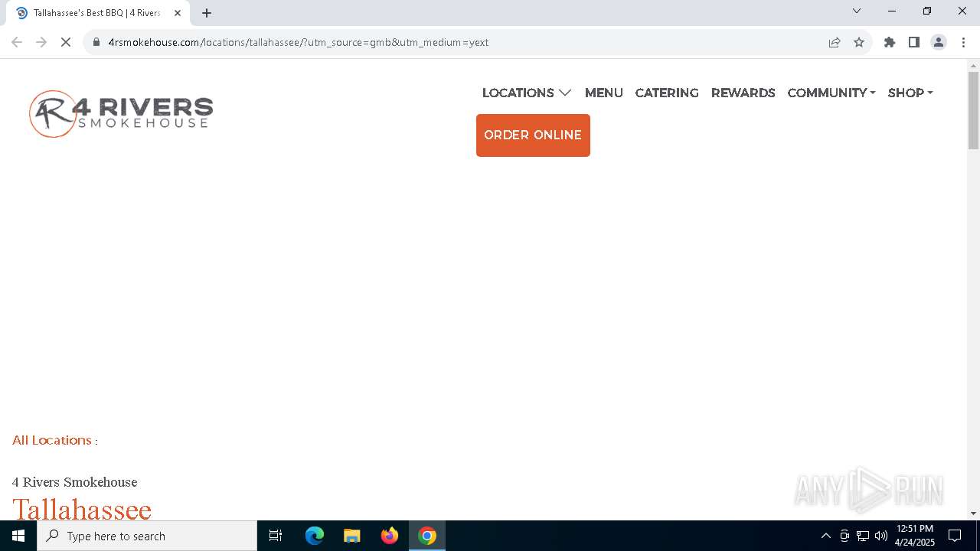Click the Order Online button
The image size is (980, 551).
(533, 135)
